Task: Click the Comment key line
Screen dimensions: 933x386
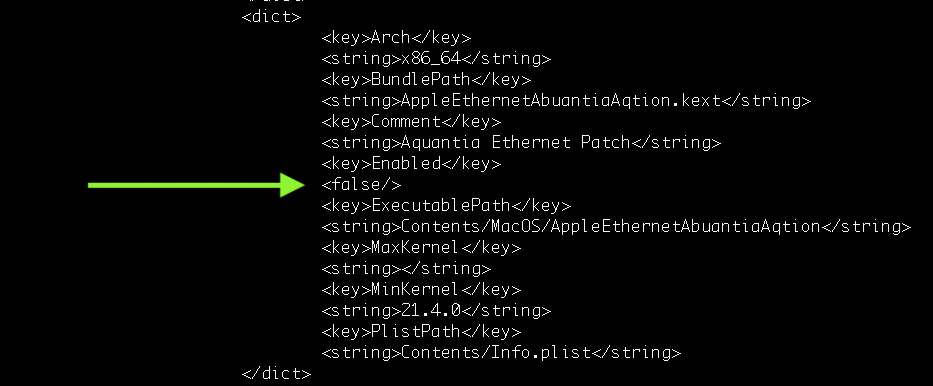Action: coord(411,121)
